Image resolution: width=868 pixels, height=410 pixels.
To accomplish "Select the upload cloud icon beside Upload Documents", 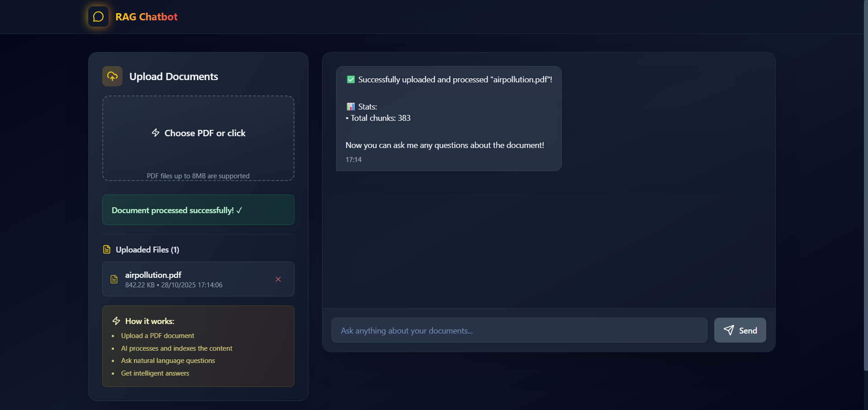I will click(112, 76).
